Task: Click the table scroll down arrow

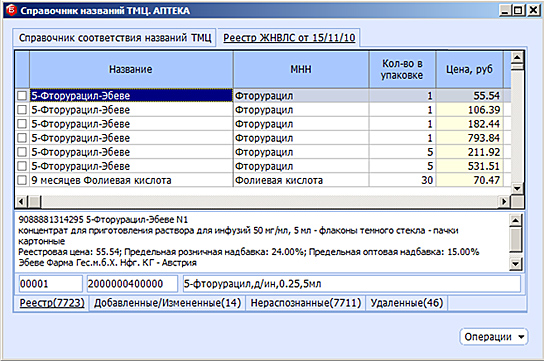Action: click(517, 188)
